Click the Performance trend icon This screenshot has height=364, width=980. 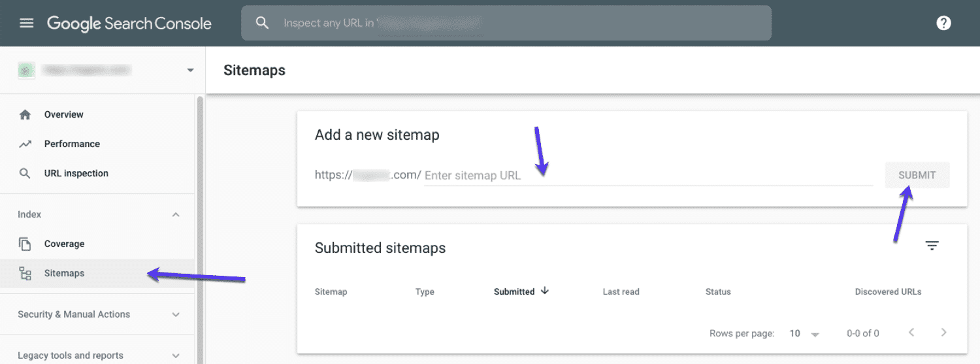(25, 144)
